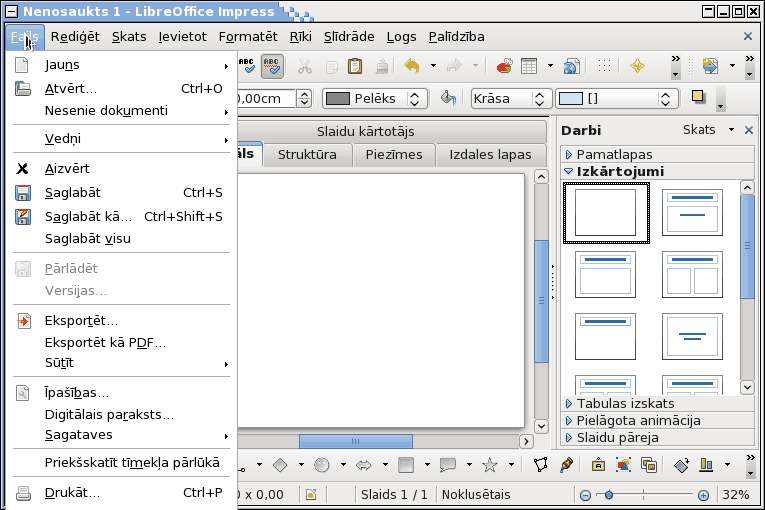Close the Darbi task panel
Screen dimensions: 765x510
coord(749,130)
